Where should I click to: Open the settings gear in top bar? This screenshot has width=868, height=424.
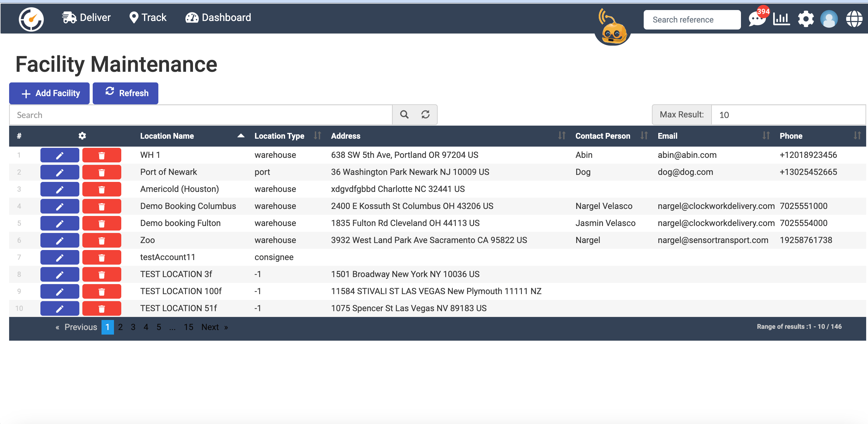(x=805, y=19)
